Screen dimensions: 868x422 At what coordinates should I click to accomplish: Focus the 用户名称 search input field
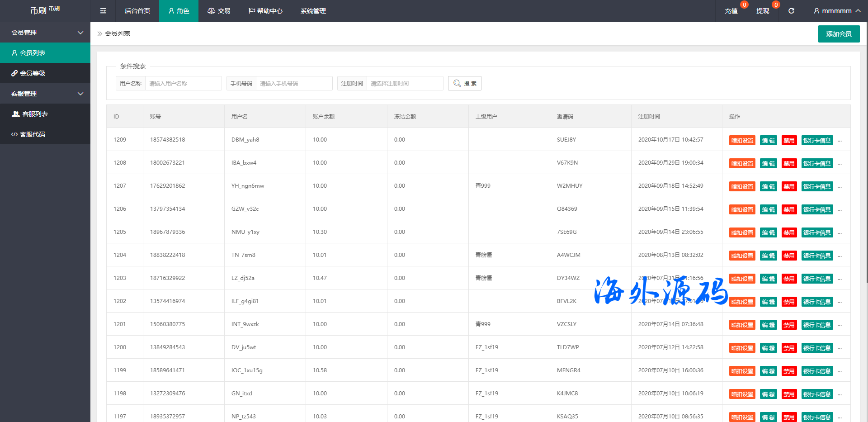click(183, 83)
